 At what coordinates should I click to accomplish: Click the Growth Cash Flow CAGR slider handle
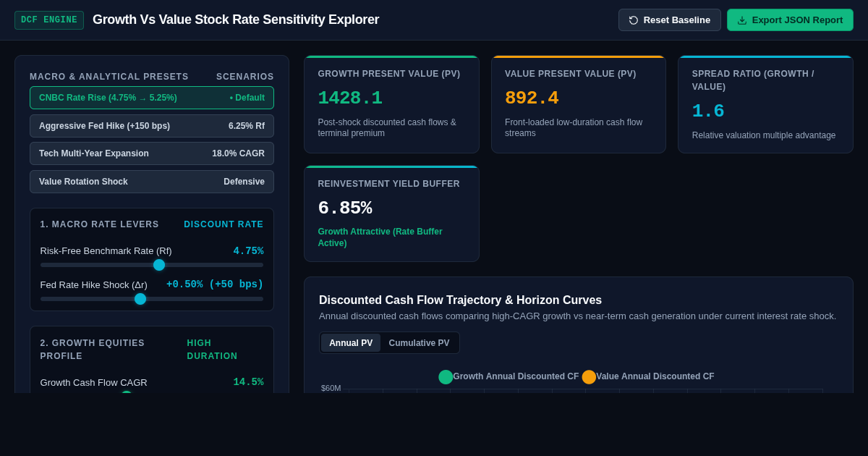pos(127,392)
